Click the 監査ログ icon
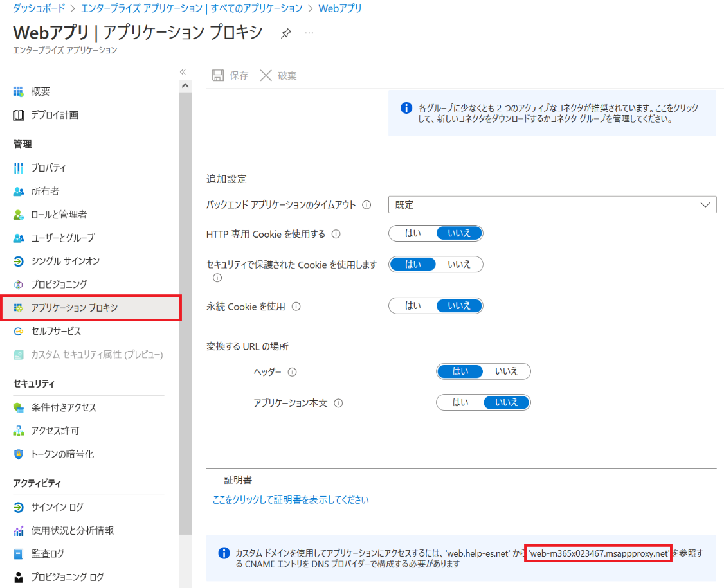Screen dimensions: 724x588 pos(19,554)
